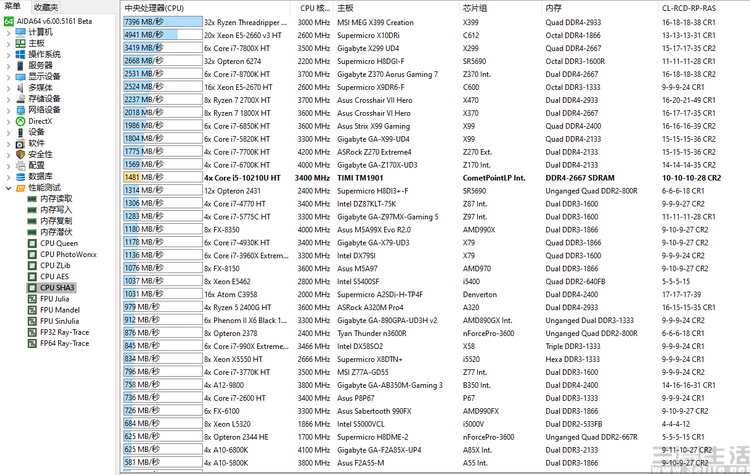The height and width of the screenshot is (475, 750).
Task: Select the 存储设备 storage icon
Action: pyautogui.click(x=21, y=99)
